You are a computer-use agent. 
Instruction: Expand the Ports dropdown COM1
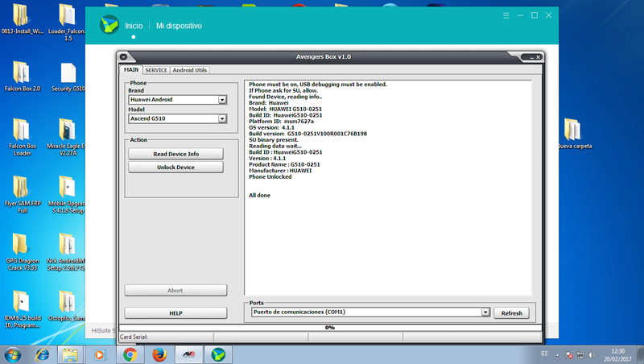point(485,312)
